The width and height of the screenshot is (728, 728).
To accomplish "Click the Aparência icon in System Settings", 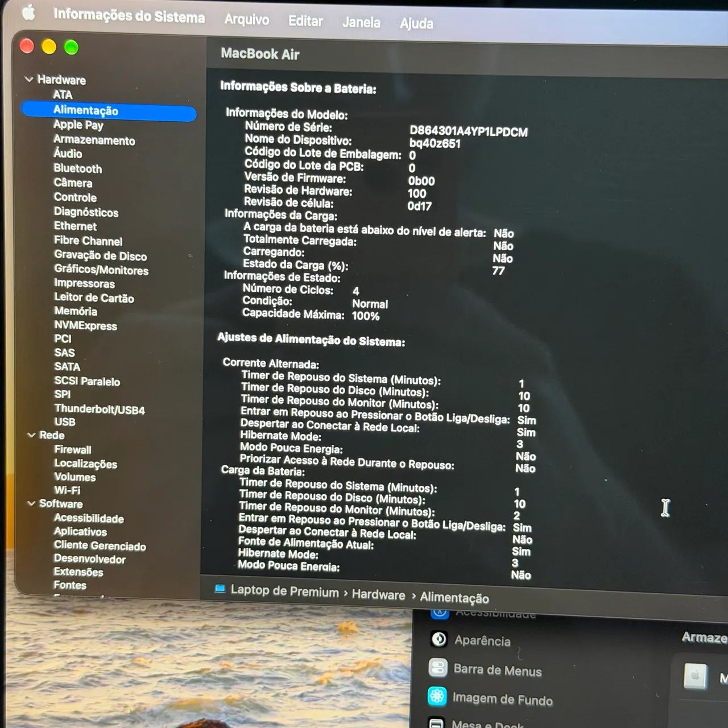I will 439,639.
